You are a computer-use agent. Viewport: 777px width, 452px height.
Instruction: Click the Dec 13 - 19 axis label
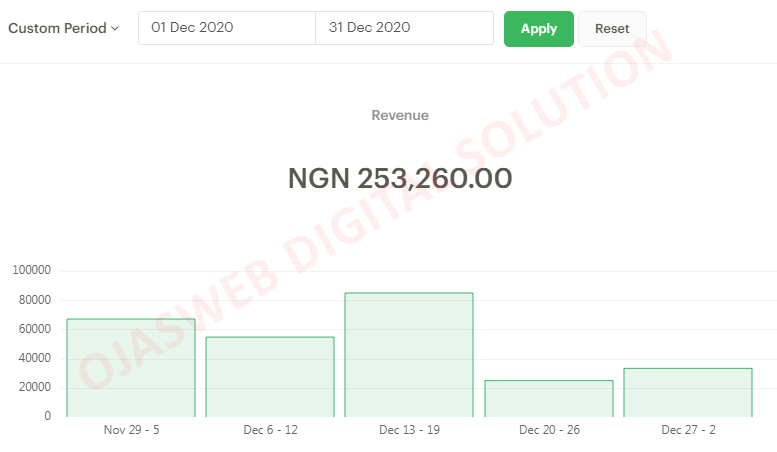pyautogui.click(x=409, y=430)
